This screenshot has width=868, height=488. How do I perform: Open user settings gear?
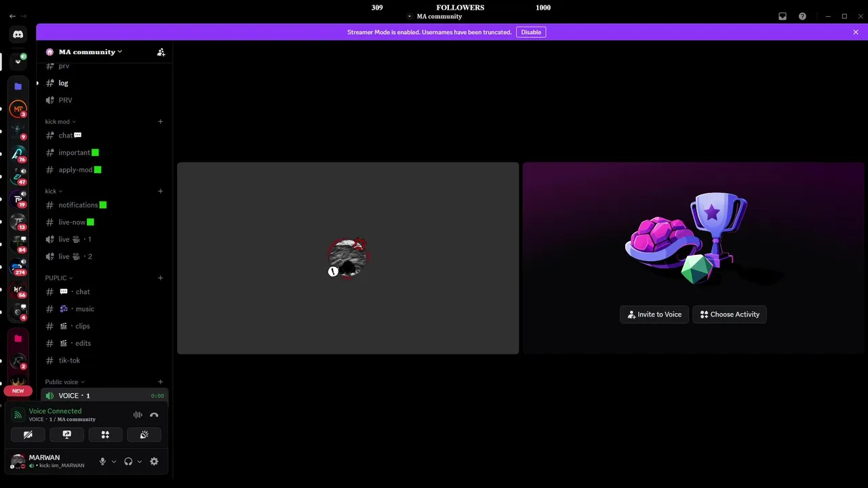pyautogui.click(x=154, y=462)
